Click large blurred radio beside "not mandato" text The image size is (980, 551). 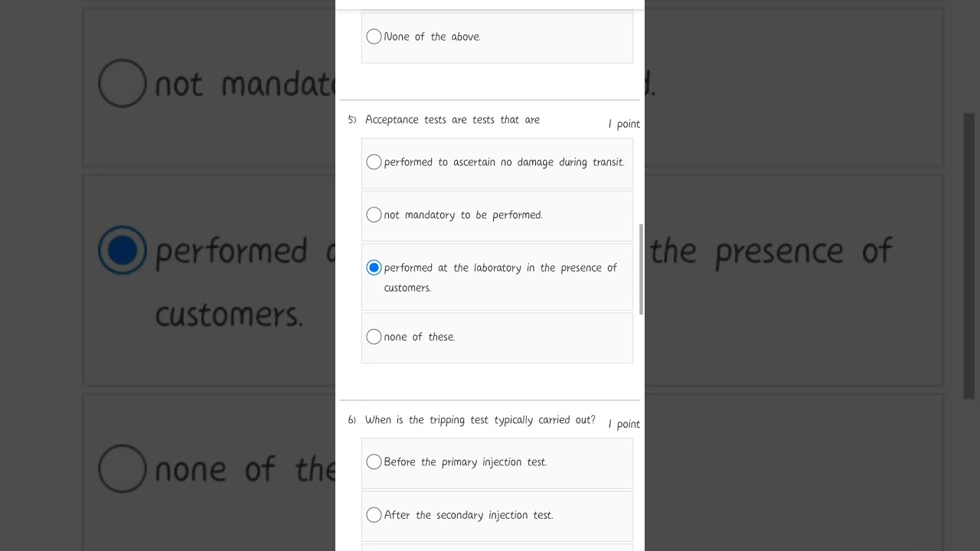coord(122,83)
